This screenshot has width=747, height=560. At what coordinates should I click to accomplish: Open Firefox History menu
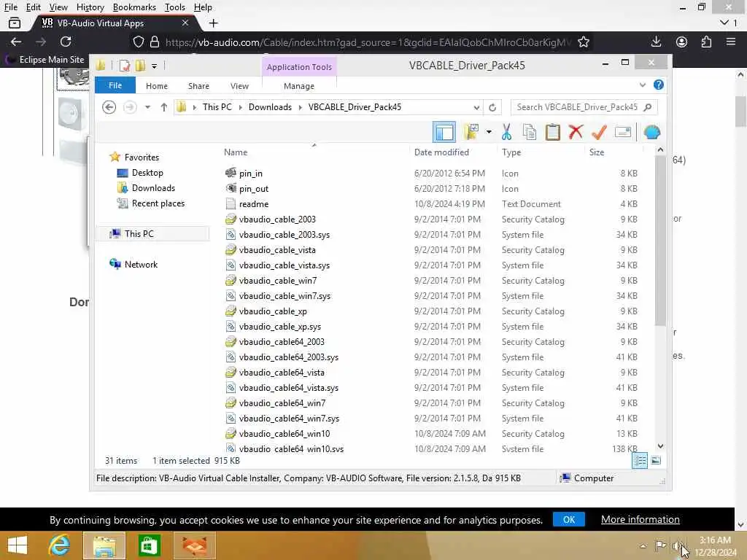[90, 7]
